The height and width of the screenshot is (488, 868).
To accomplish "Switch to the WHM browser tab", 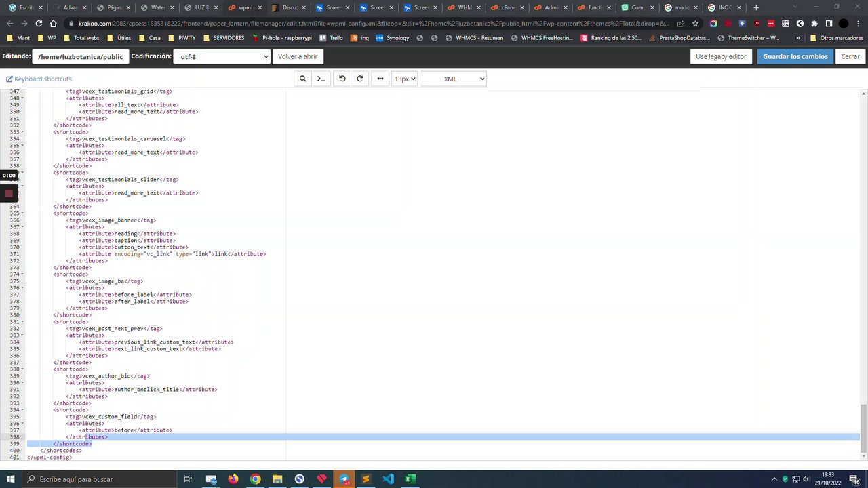I will pos(465,7).
